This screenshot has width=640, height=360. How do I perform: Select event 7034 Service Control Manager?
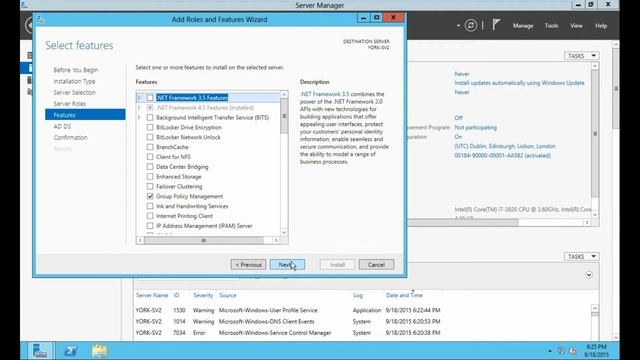tap(288, 333)
